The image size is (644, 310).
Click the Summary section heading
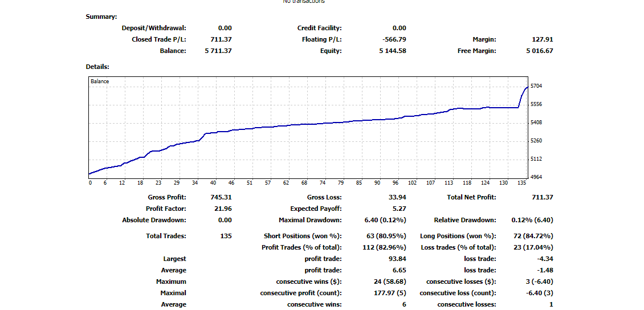pyautogui.click(x=101, y=17)
